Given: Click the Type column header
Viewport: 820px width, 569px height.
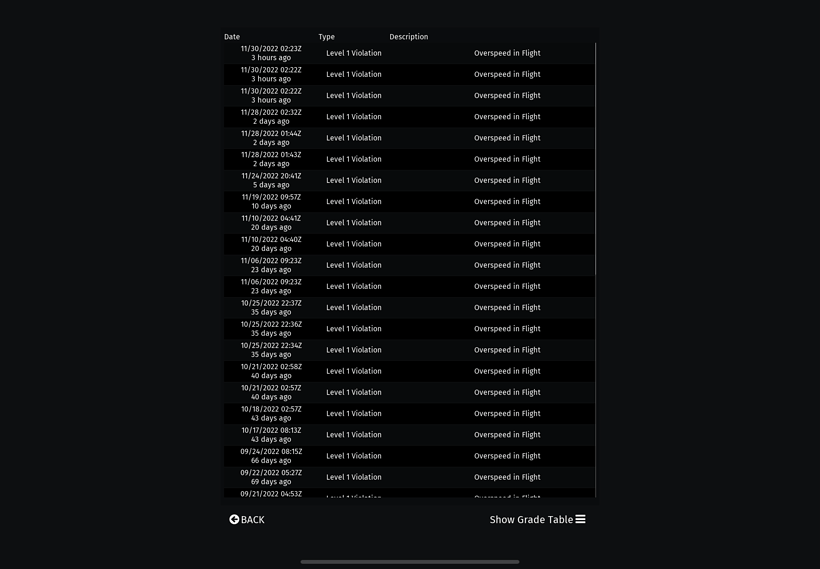Looking at the screenshot, I should click(x=326, y=37).
